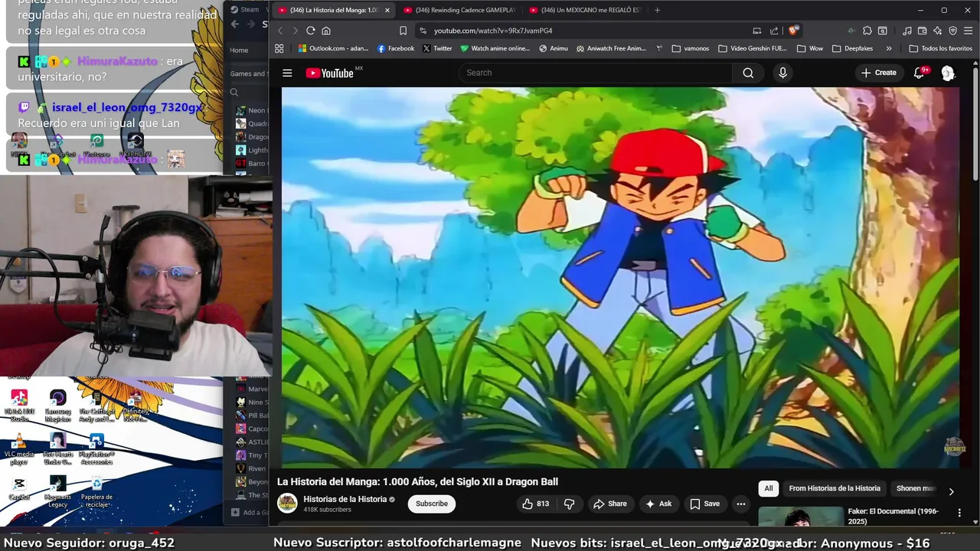The width and height of the screenshot is (980, 551).
Task: Open the Watch anime online bookmark
Action: pyautogui.click(x=495, y=48)
